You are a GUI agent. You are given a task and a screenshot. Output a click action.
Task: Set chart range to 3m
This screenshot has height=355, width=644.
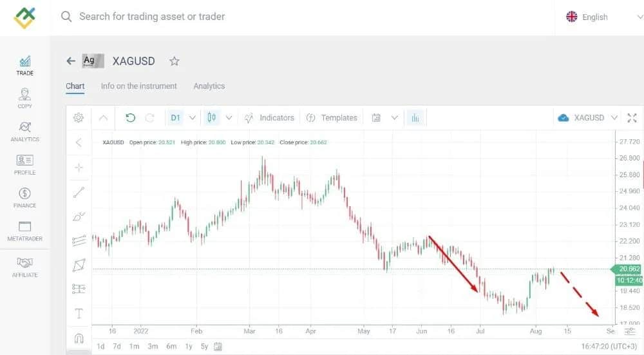point(153,347)
